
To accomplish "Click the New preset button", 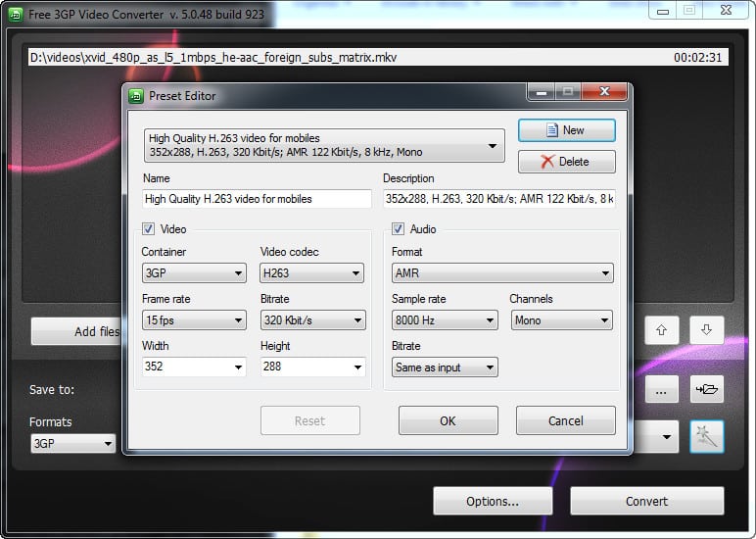I will click(566, 129).
